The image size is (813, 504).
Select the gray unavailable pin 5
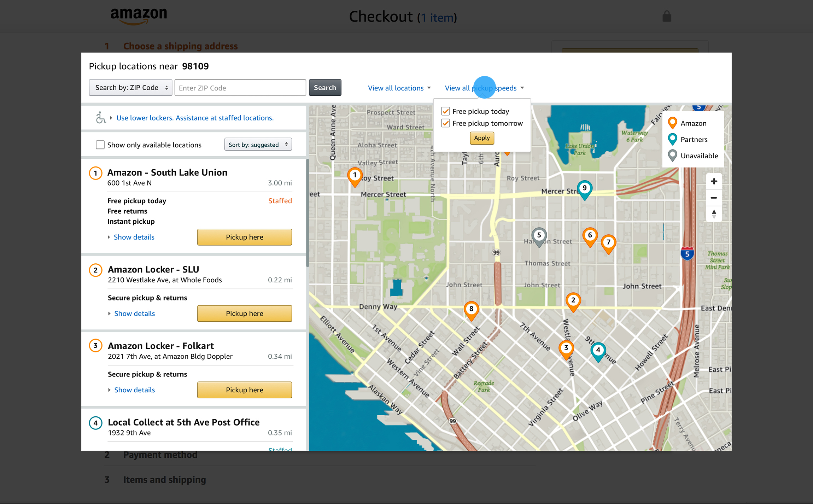tap(539, 236)
